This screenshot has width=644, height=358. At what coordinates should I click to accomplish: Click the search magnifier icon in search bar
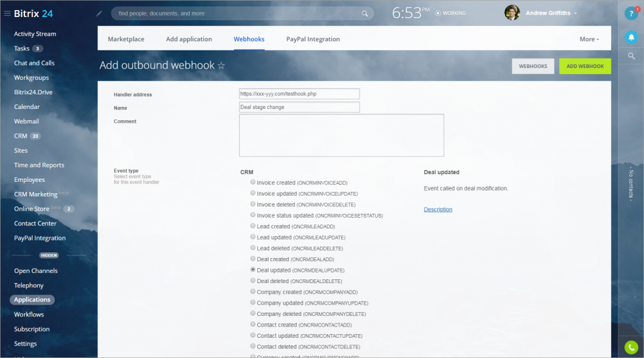tap(365, 14)
